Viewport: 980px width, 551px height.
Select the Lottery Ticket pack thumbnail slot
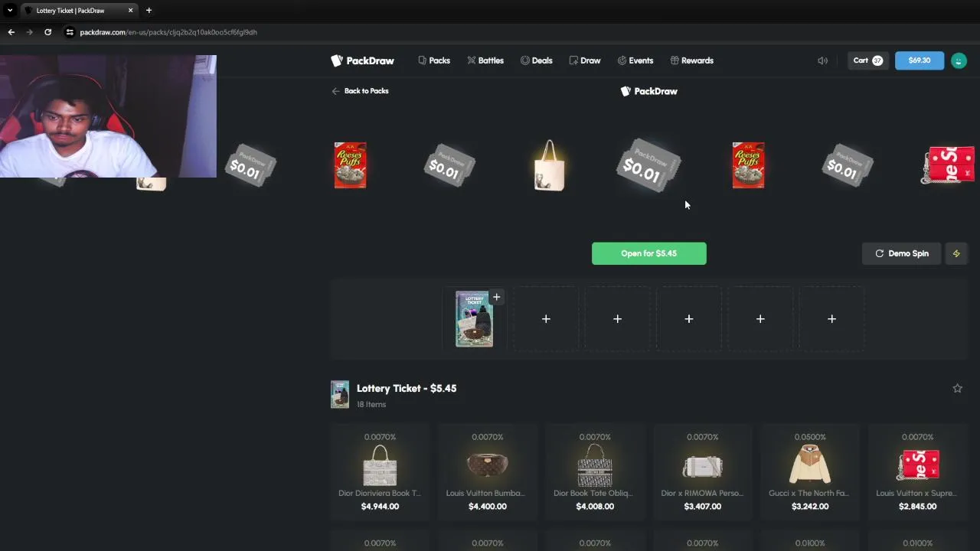click(474, 319)
